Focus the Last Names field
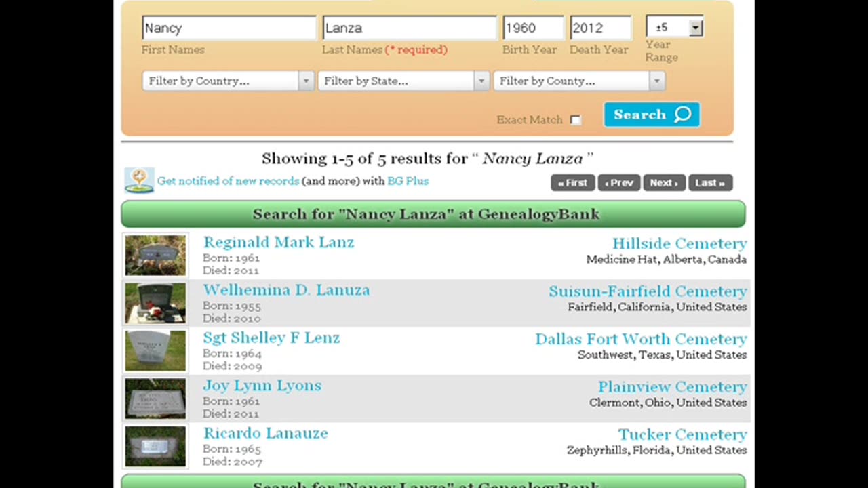Viewport: 868px width, 488px height. [x=410, y=28]
